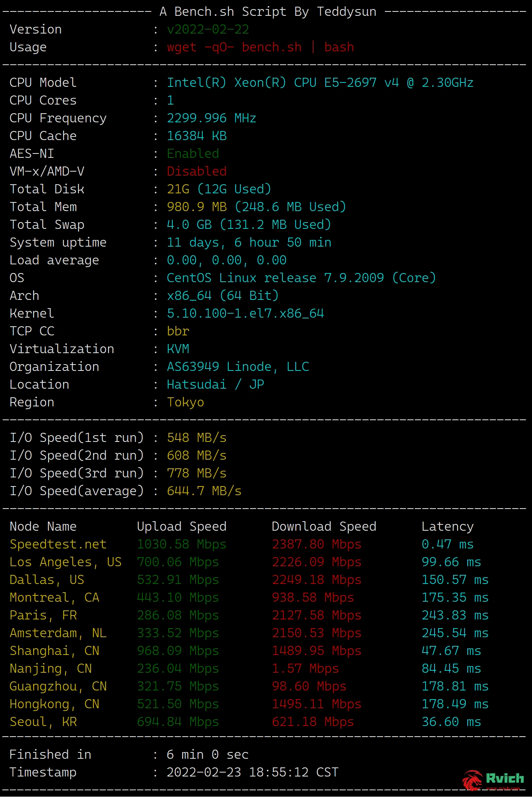Click the 1st run I/O speed 548 MB/s
Image resolution: width=532 pixels, height=797 pixels.
[x=197, y=438]
